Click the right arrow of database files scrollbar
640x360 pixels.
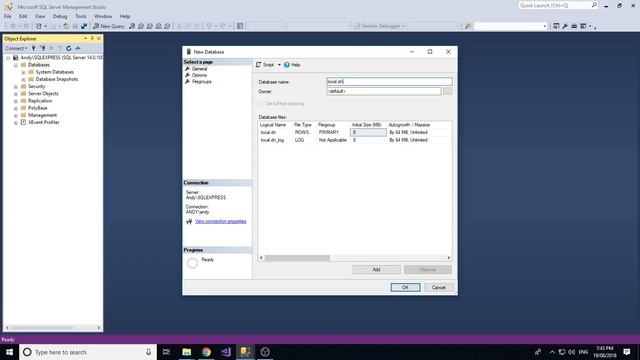(449, 258)
